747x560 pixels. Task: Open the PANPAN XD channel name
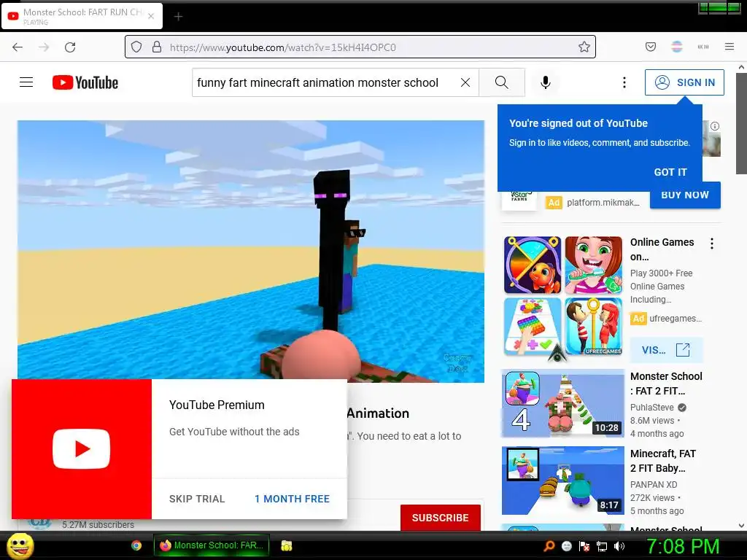[654, 484]
